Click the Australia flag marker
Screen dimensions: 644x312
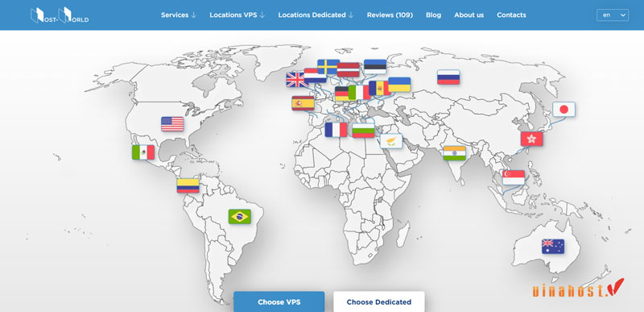coord(553,246)
